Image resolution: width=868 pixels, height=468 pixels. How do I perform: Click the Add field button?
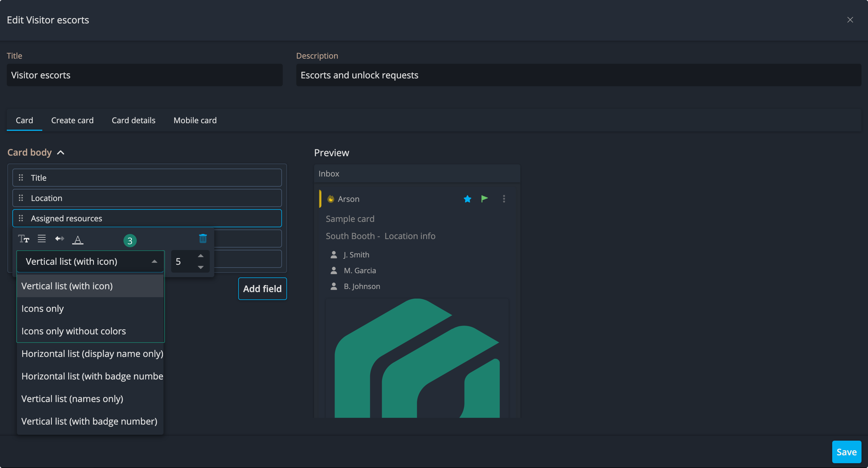click(x=262, y=289)
